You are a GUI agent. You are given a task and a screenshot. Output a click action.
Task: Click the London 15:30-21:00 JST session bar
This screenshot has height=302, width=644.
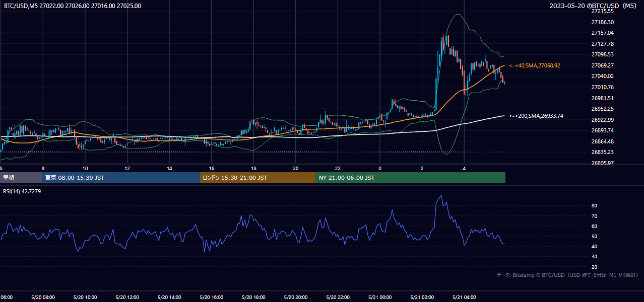coord(257,178)
